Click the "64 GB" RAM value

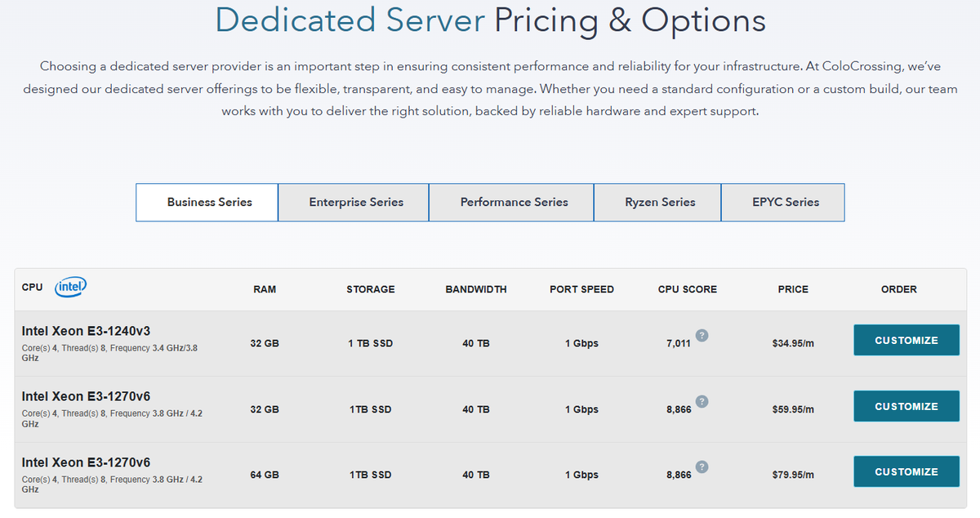tap(265, 475)
